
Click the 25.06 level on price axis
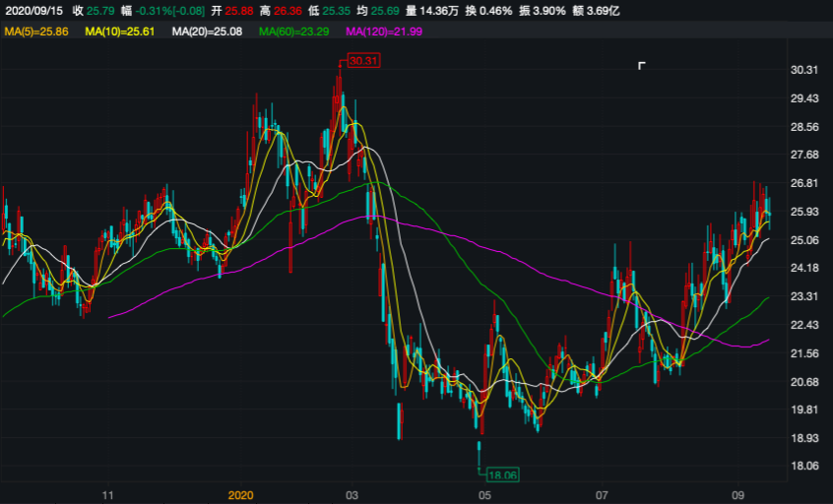(x=805, y=240)
